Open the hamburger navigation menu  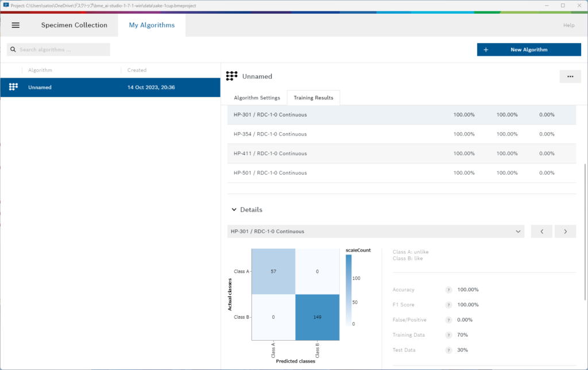tap(16, 25)
